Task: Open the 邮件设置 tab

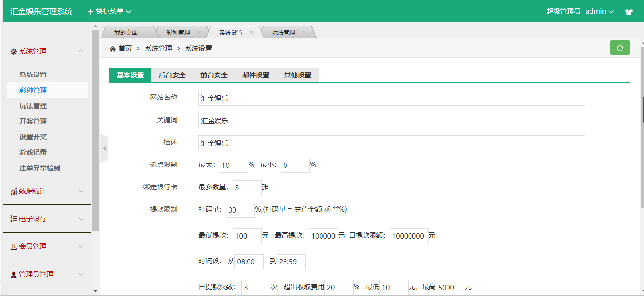Action: tap(256, 75)
